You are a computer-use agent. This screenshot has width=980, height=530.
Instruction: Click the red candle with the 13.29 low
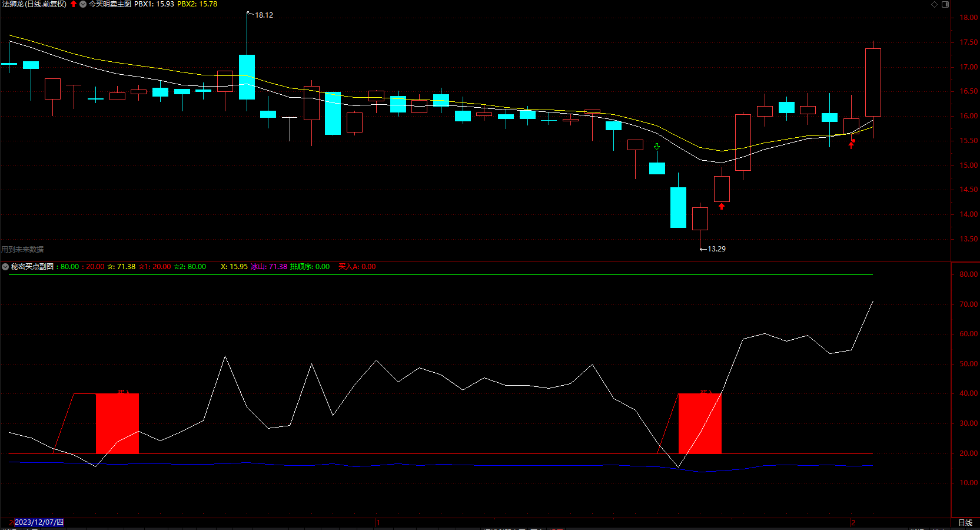[700, 218]
